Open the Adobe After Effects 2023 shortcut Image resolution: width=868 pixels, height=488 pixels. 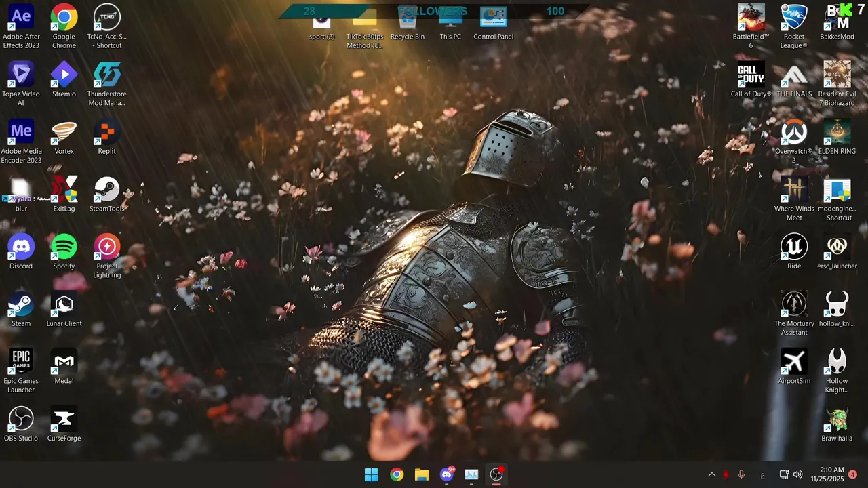[21, 27]
